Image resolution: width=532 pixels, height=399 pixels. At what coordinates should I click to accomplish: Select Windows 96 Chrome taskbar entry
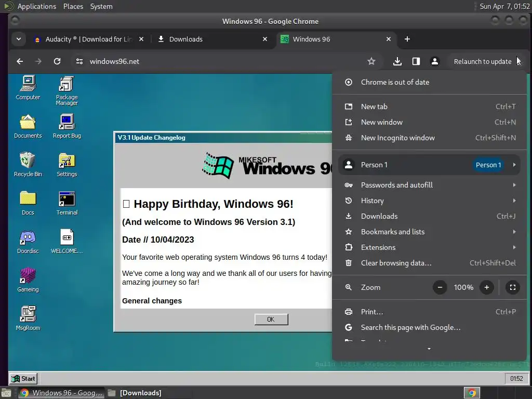point(61,393)
